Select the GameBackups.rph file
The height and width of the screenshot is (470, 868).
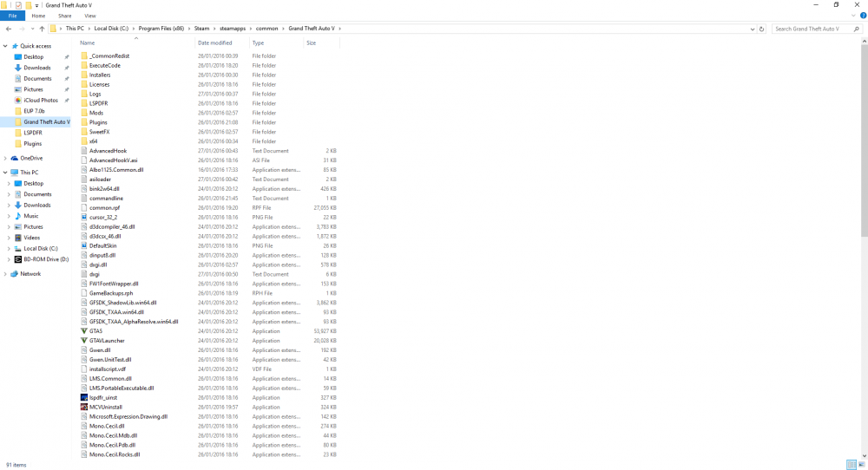click(x=111, y=293)
